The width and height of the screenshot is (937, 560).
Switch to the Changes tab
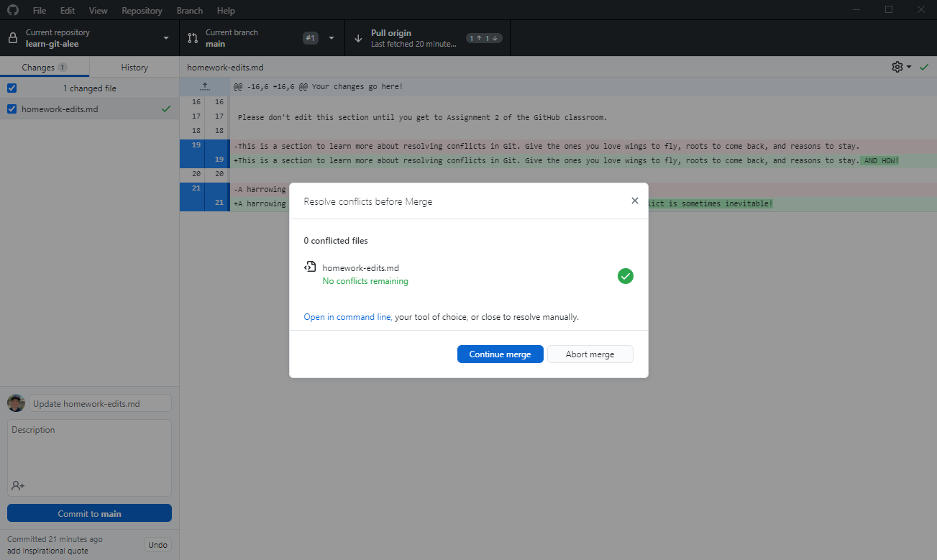point(45,67)
